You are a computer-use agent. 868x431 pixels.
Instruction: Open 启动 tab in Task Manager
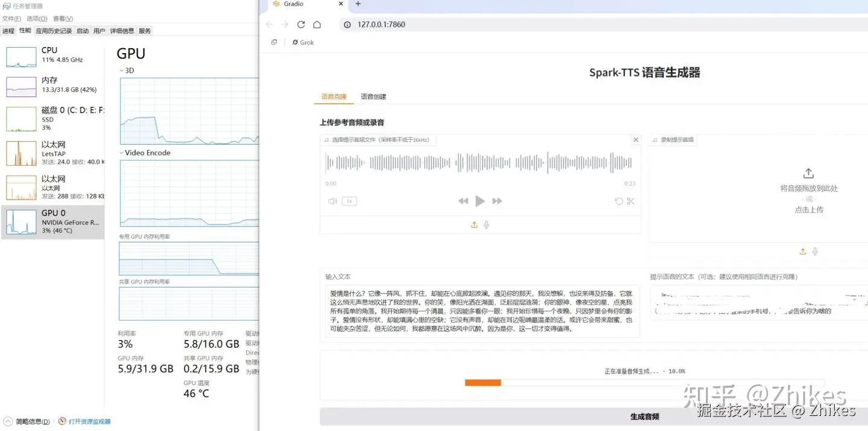[83, 31]
